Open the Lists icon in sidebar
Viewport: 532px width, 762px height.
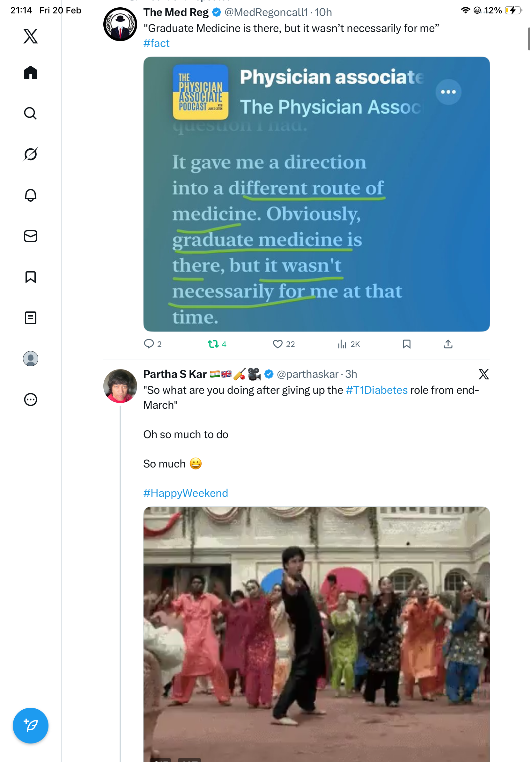[31, 317]
